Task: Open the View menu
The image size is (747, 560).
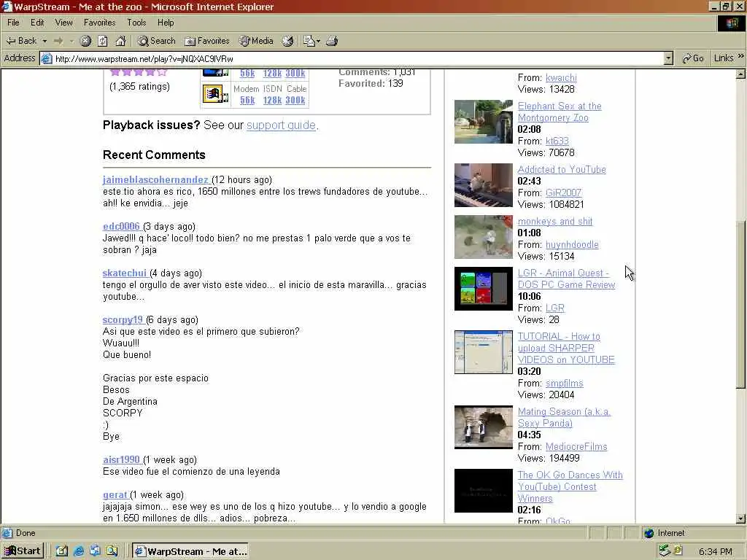Action: [x=64, y=23]
